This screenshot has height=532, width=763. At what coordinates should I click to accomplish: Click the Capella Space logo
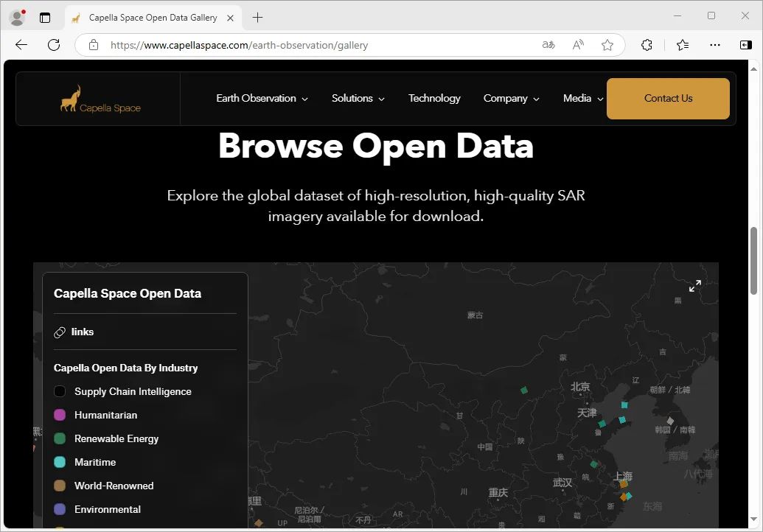click(x=100, y=99)
